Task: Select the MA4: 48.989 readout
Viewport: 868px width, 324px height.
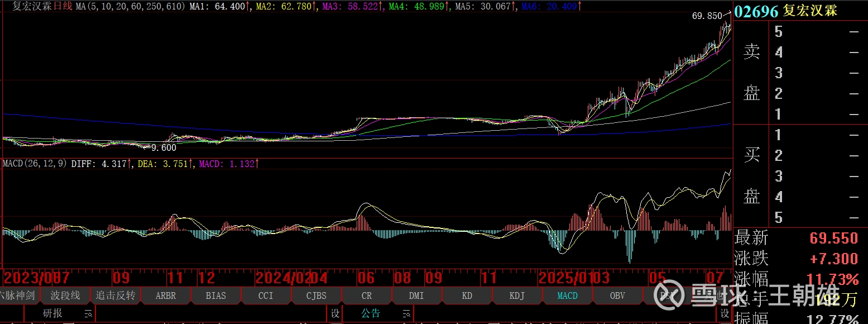Action: click(x=419, y=7)
